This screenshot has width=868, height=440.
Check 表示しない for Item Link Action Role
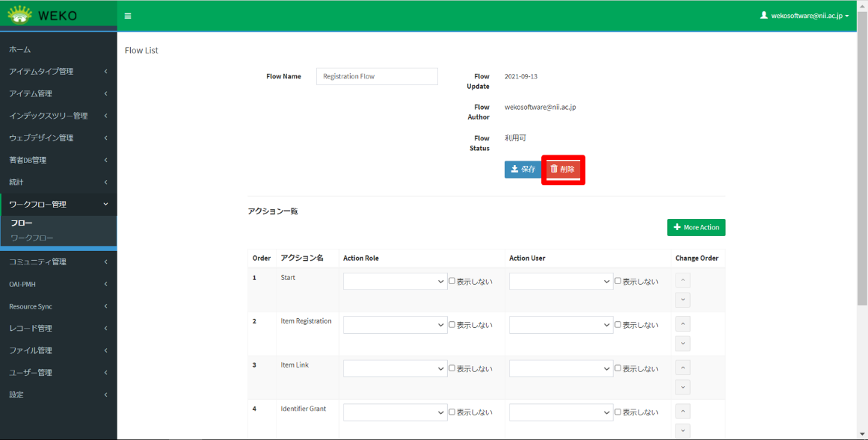tap(452, 368)
